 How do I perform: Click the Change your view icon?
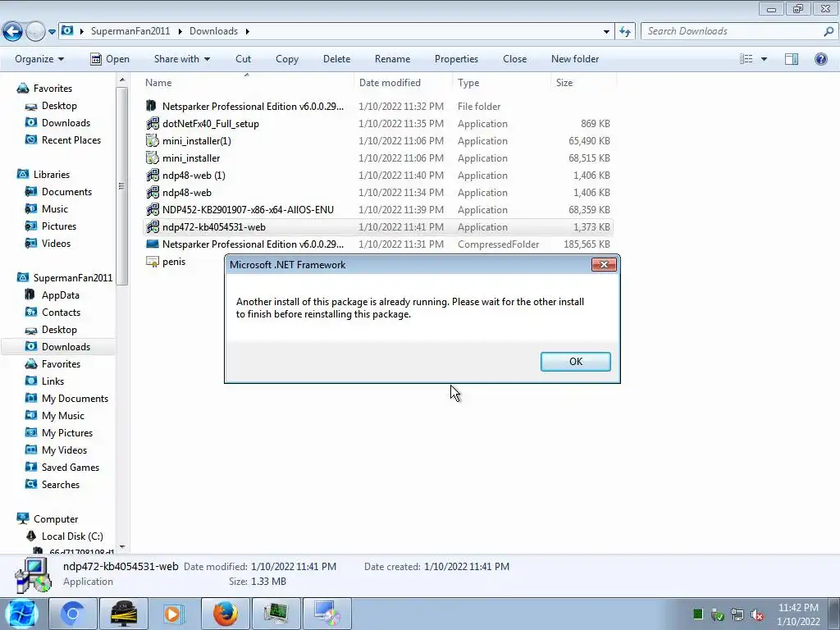click(x=746, y=59)
